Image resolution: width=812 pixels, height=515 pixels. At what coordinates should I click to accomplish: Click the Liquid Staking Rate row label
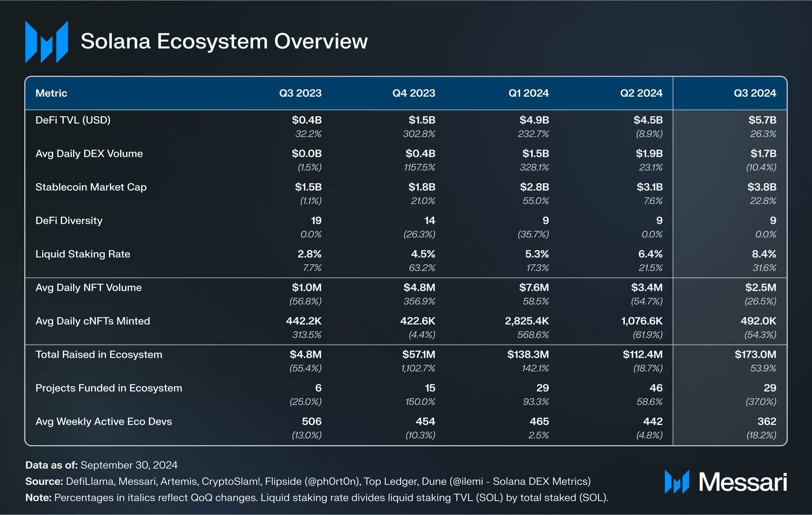83,254
